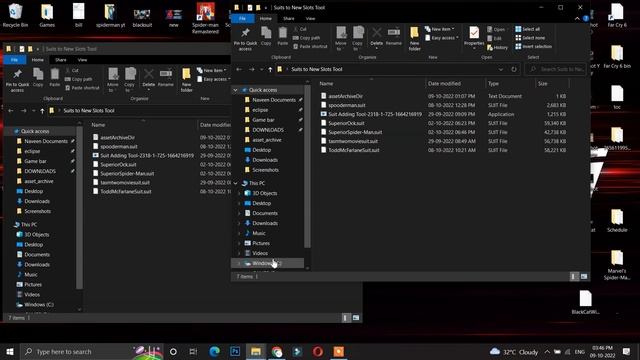Image resolution: width=640 pixels, height=360 pixels.
Task: Click Pin to Quick access in back window
Action: click(17, 80)
